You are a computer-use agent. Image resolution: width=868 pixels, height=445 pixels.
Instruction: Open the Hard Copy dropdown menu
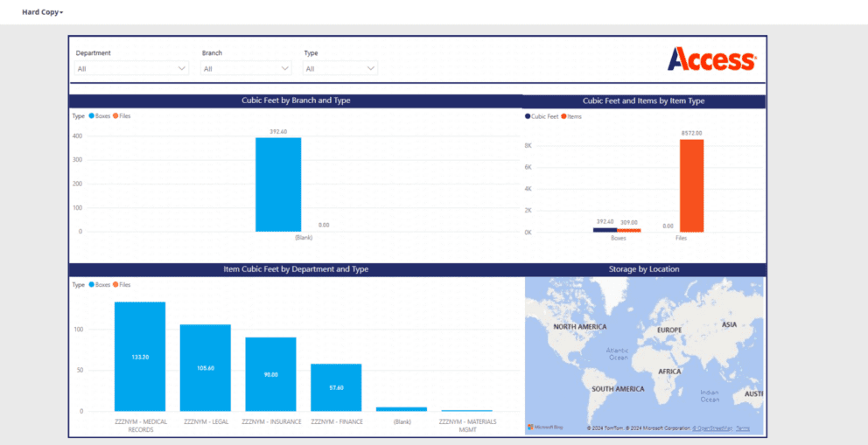[x=42, y=12]
